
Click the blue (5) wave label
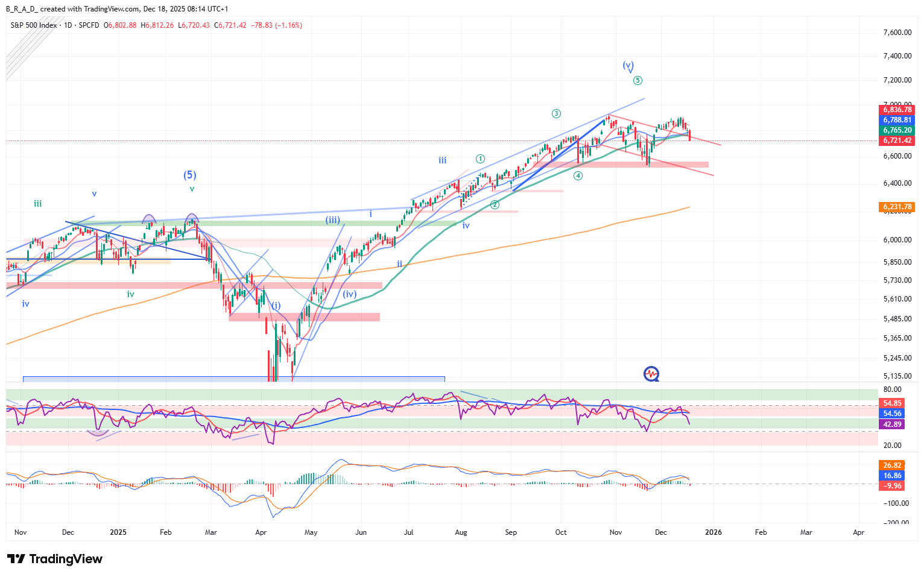pyautogui.click(x=190, y=175)
